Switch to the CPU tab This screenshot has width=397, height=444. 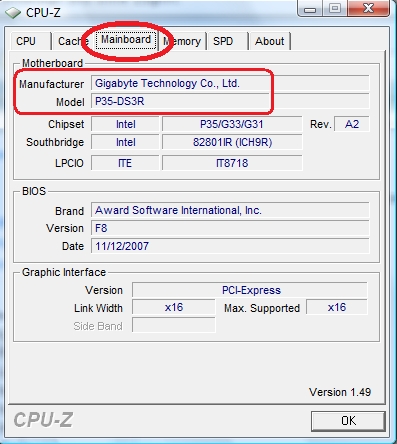tap(30, 41)
